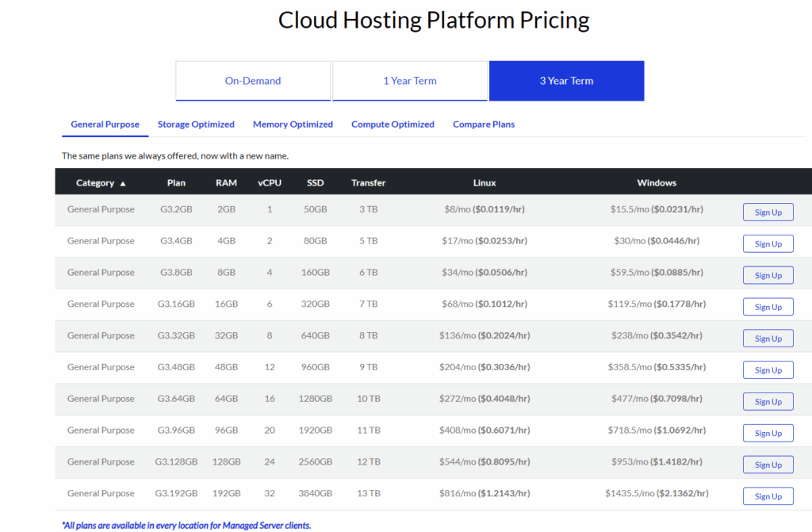Sort by the Transfer column header
Image resolution: width=812 pixels, height=532 pixels.
[368, 183]
